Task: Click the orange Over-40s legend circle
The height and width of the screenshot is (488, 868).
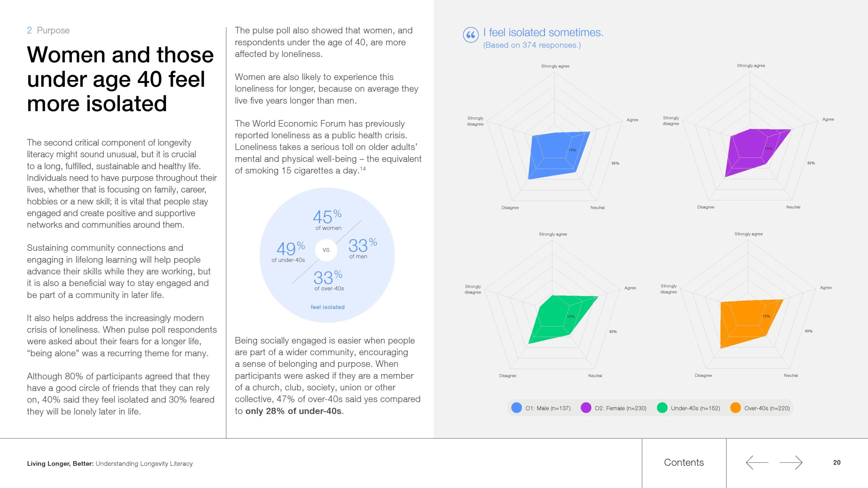Action: pyautogui.click(x=735, y=408)
